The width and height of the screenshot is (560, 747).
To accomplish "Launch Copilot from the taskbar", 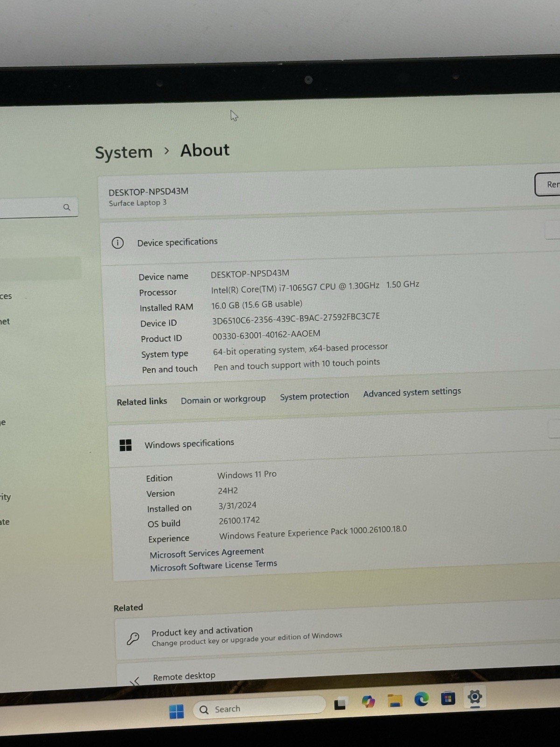I will point(368,701).
